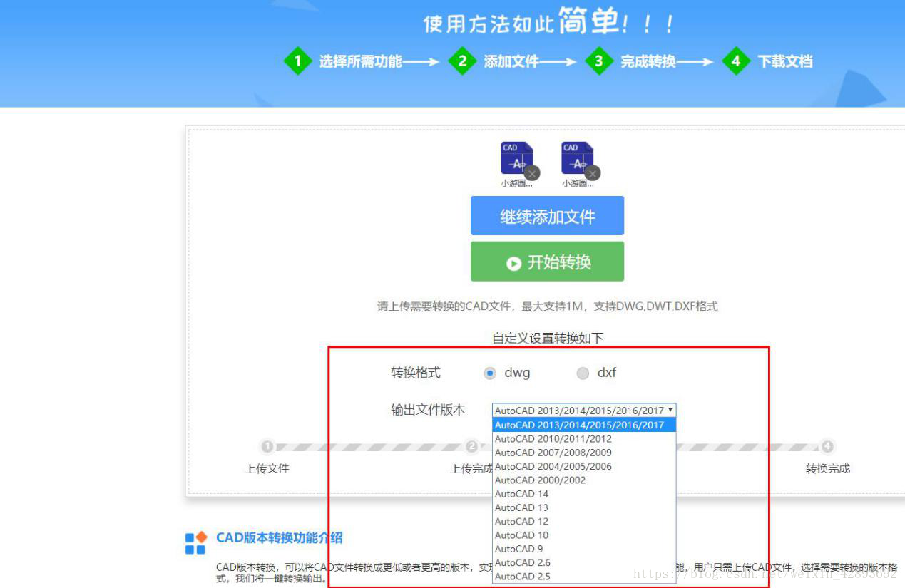This screenshot has width=905, height=588.
Task: Choose AutoCAD 2013/2014/2015/2016/2017 list option
Action: [x=584, y=425]
